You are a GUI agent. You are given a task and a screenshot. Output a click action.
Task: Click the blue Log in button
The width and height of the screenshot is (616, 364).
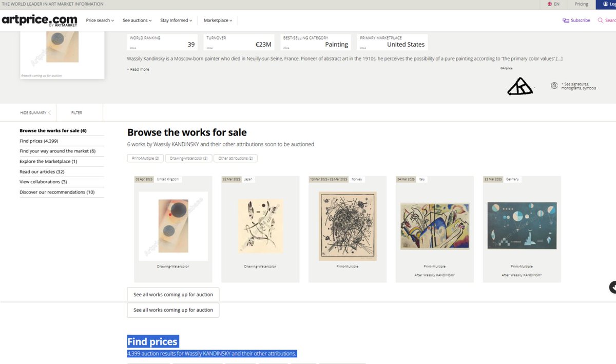click(606, 4)
